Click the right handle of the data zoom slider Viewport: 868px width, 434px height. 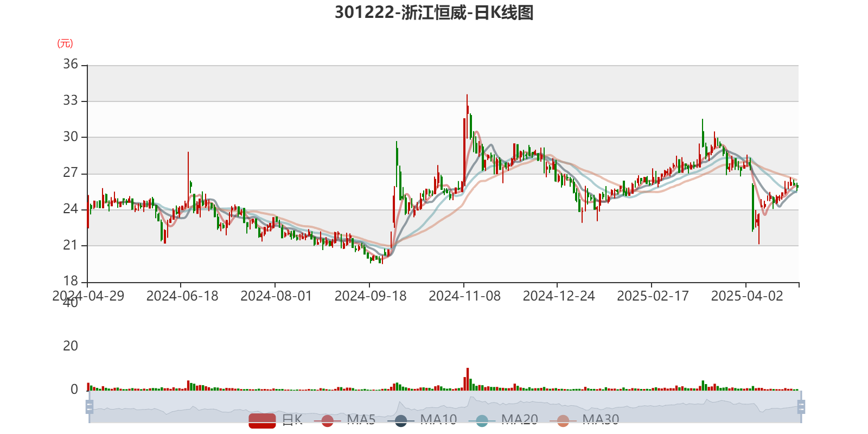(x=801, y=407)
